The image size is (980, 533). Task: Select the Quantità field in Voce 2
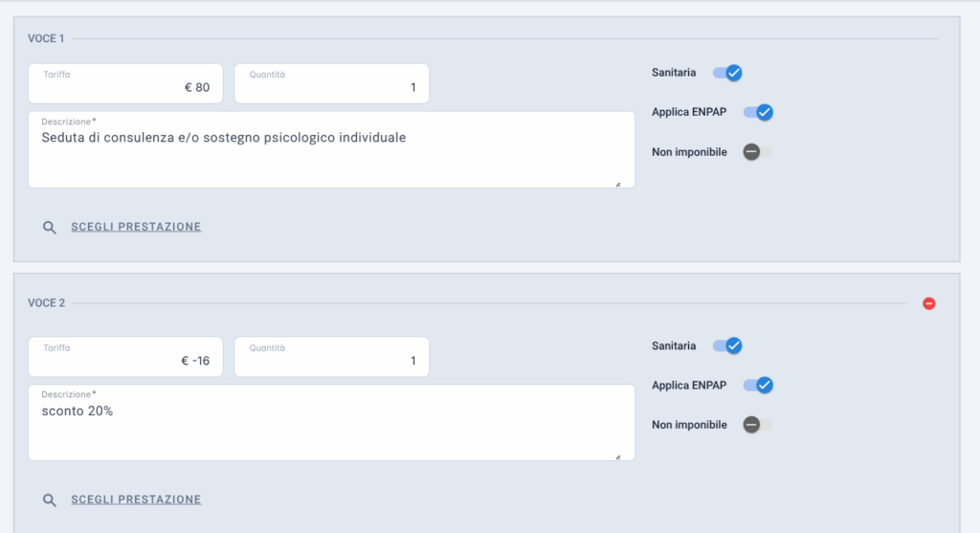(x=331, y=357)
